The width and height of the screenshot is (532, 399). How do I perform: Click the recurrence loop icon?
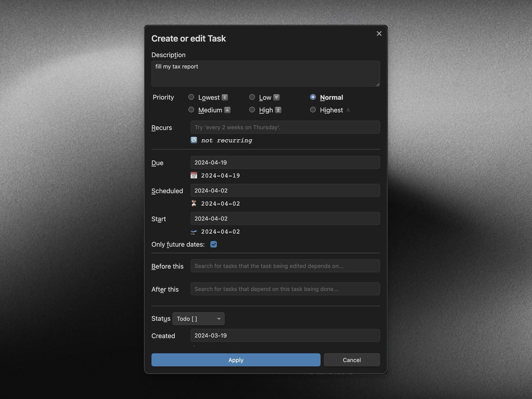click(x=194, y=140)
